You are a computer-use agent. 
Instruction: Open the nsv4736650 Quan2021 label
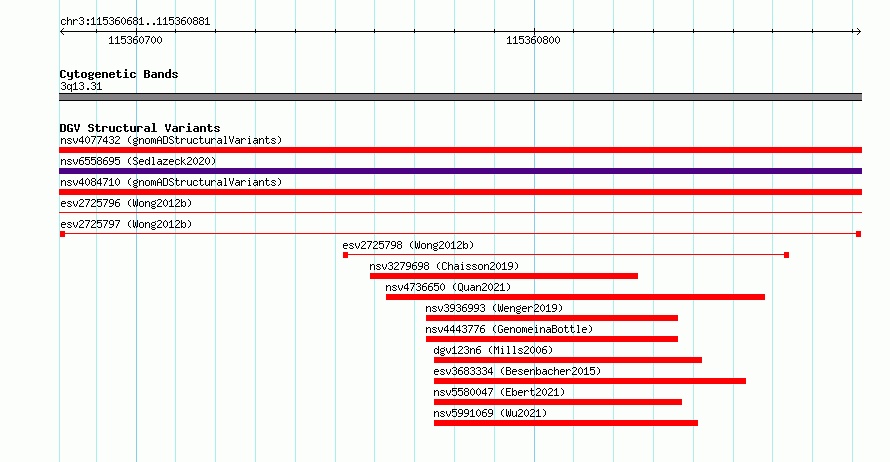click(x=448, y=287)
